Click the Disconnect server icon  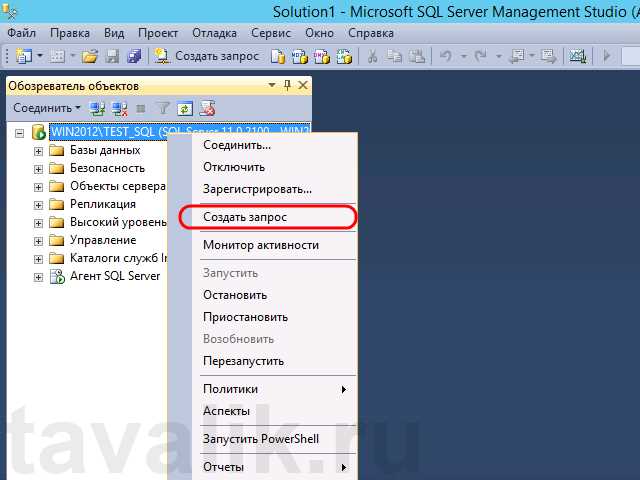tap(120, 108)
